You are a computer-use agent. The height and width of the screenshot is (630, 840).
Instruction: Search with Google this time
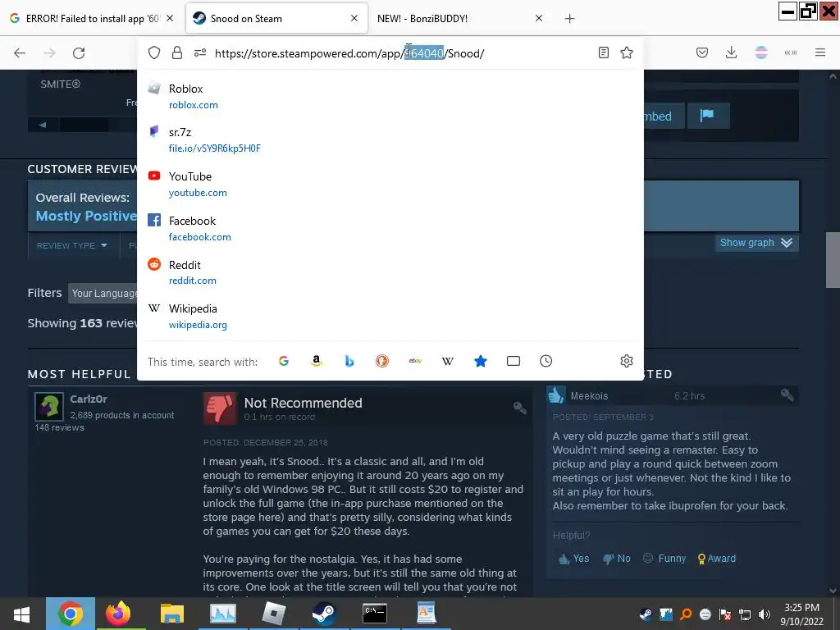284,361
